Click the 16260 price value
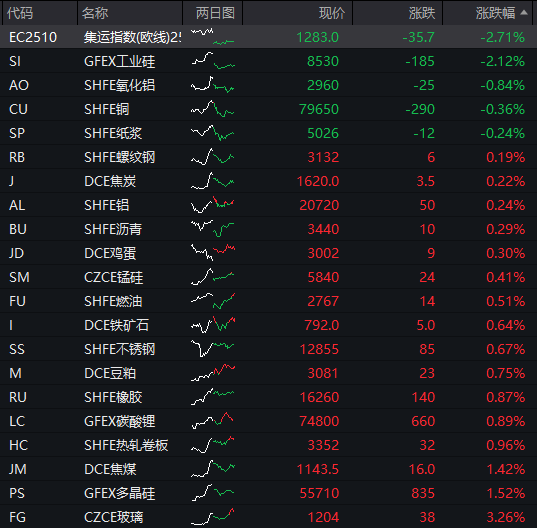This screenshot has height=528, width=537. [319, 397]
